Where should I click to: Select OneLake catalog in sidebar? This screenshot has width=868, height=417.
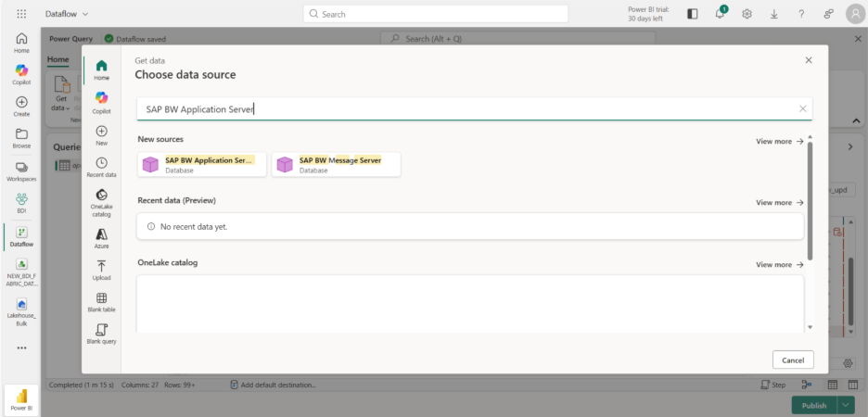coord(101,202)
